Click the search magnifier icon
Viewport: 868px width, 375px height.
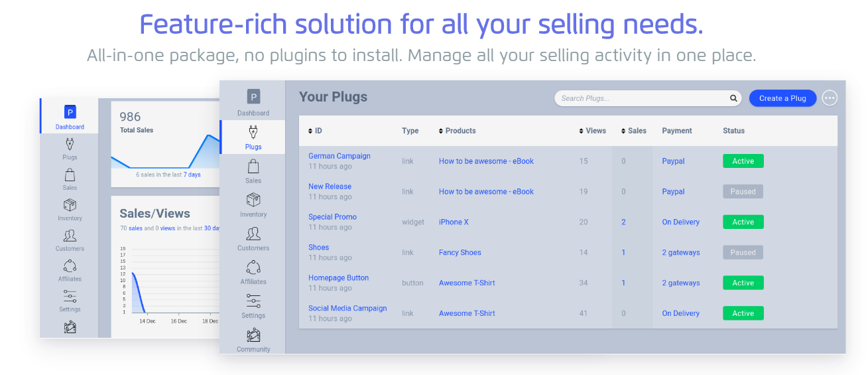pyautogui.click(x=733, y=98)
